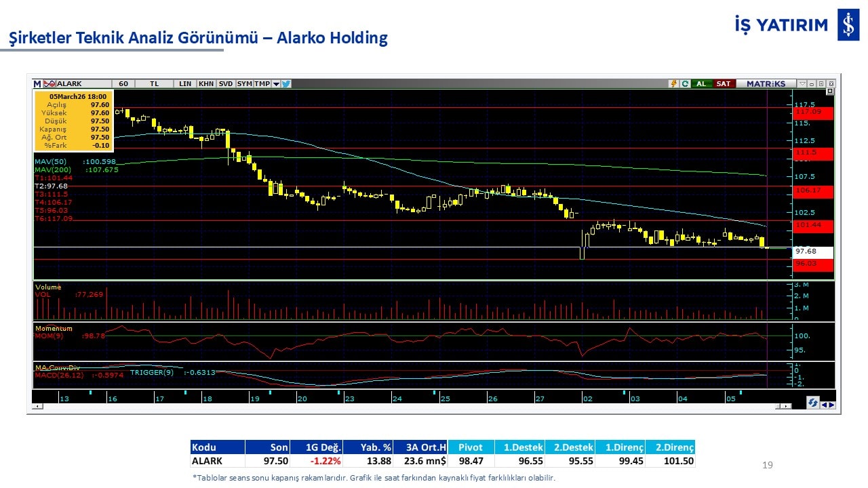Screen dimensions: 868x488
Task: Share chart via Twitter bird icon
Action: tap(286, 84)
